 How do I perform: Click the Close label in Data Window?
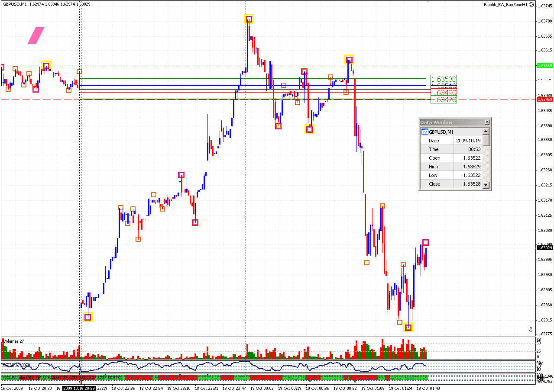coord(434,184)
